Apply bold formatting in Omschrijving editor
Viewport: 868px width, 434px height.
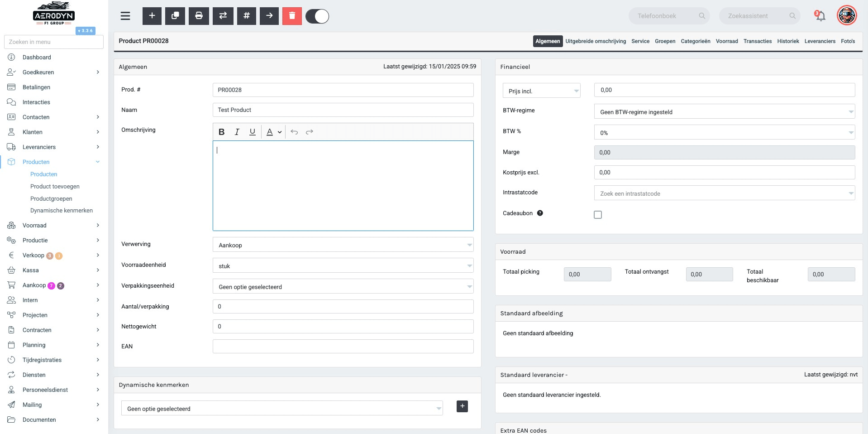pos(222,132)
